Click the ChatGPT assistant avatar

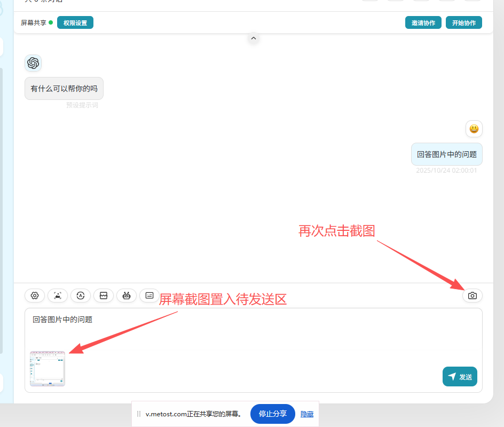pyautogui.click(x=33, y=63)
